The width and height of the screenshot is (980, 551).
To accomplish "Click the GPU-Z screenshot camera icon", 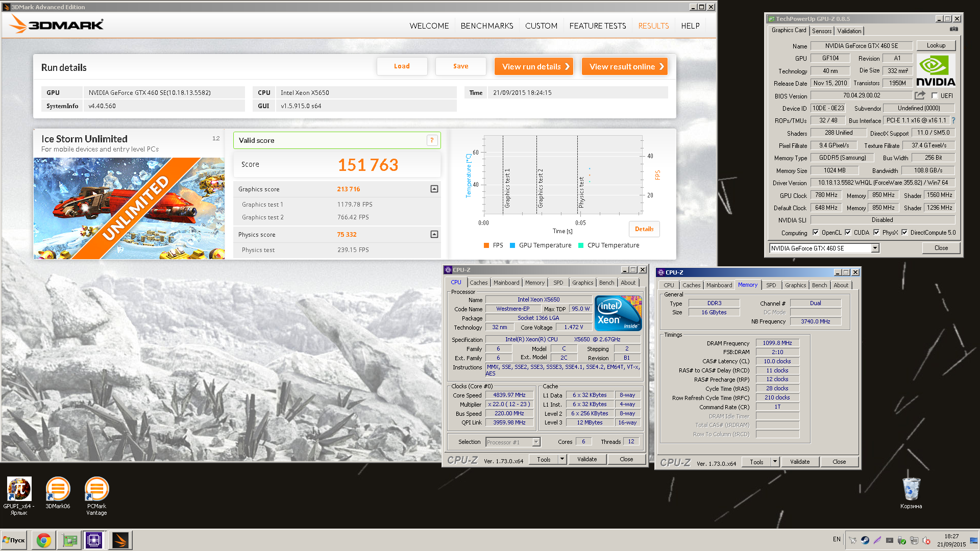I will tap(953, 30).
